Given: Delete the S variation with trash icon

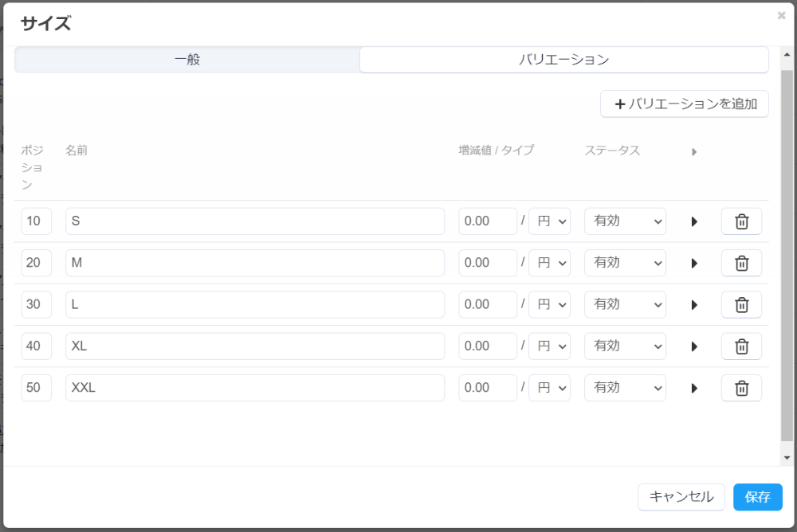Looking at the screenshot, I should (741, 221).
